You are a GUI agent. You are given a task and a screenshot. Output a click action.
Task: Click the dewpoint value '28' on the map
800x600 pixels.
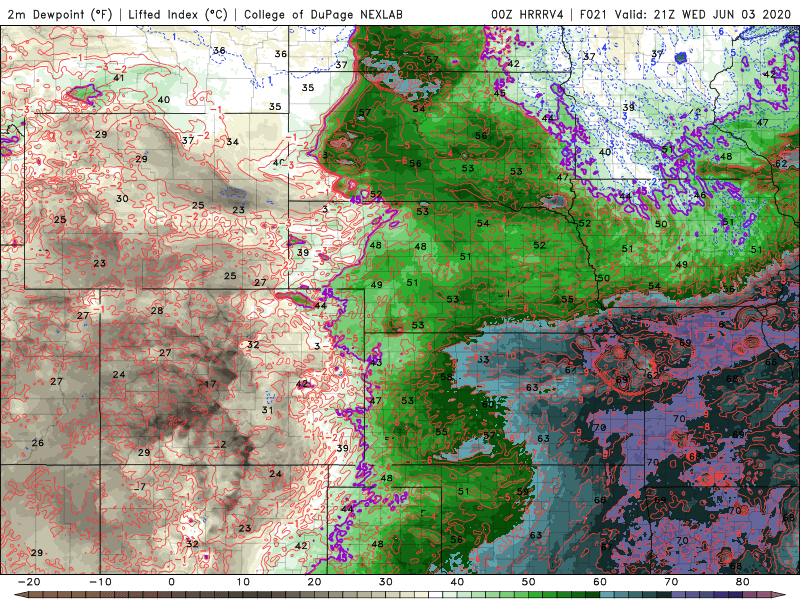click(x=157, y=310)
